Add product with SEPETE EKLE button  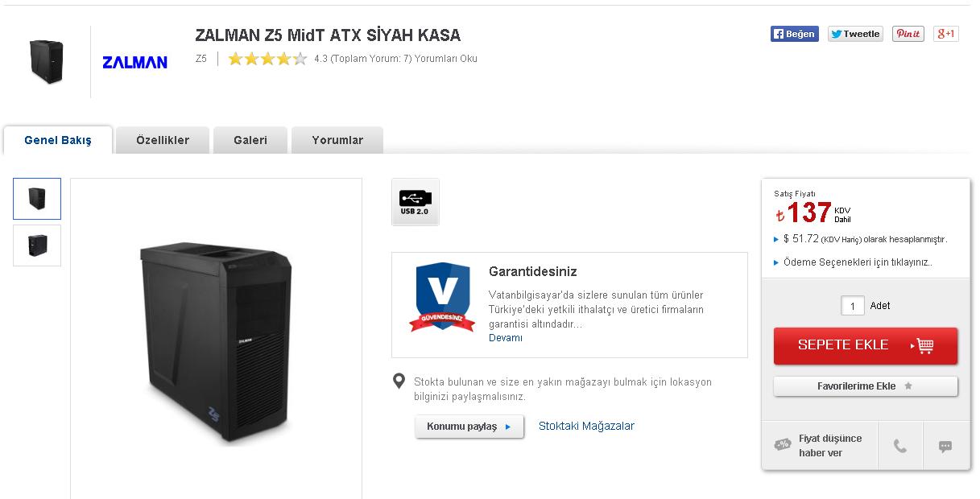coord(866,345)
